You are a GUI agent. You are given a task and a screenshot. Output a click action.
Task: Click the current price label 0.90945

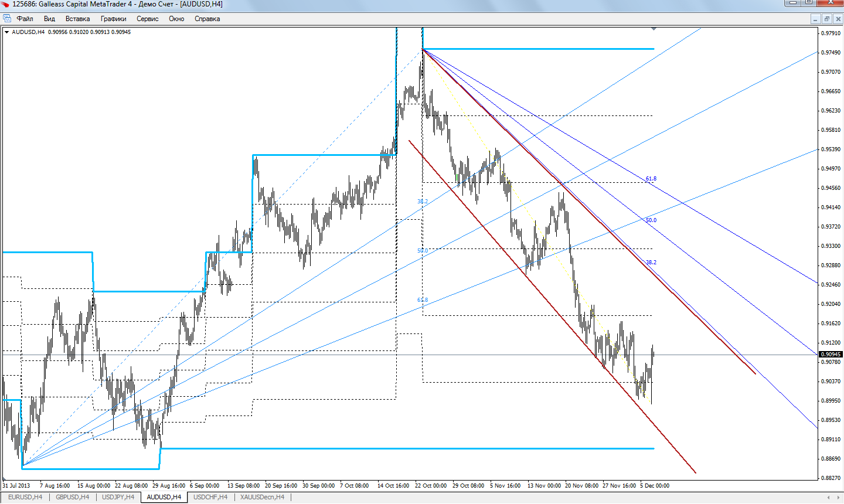(831, 354)
